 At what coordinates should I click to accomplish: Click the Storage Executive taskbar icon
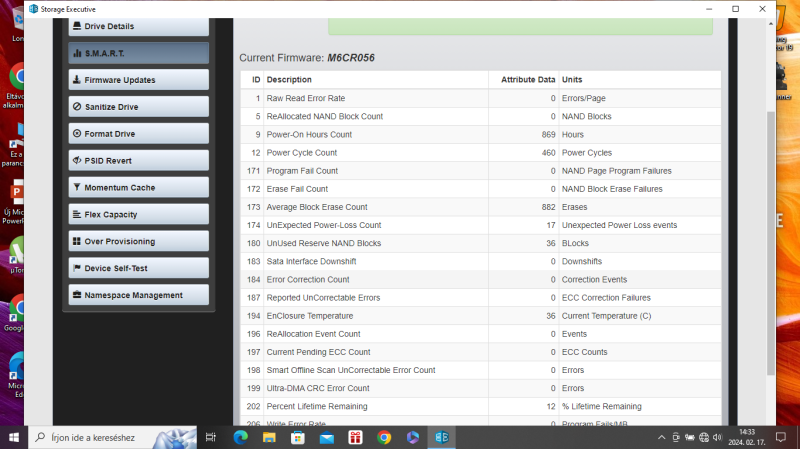click(442, 437)
